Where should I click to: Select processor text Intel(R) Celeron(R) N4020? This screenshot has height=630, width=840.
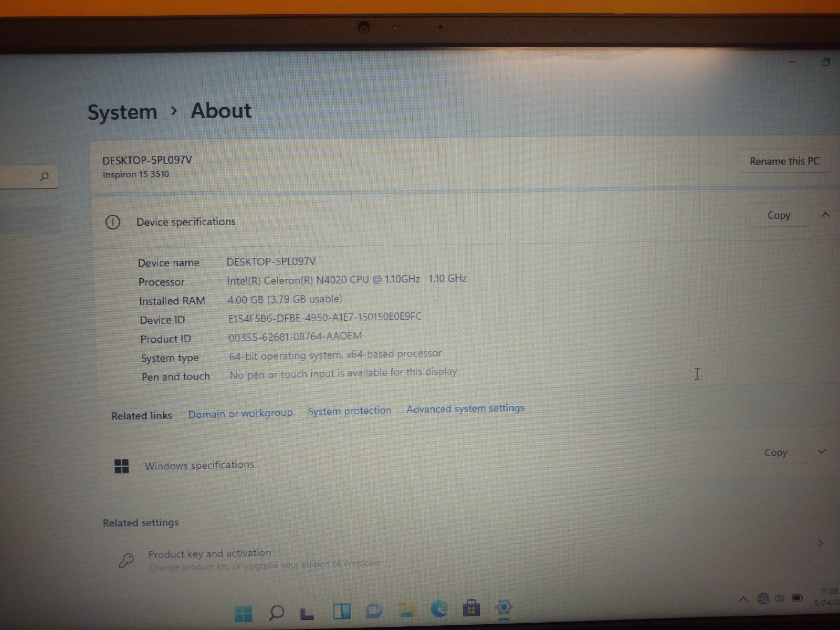(x=286, y=280)
